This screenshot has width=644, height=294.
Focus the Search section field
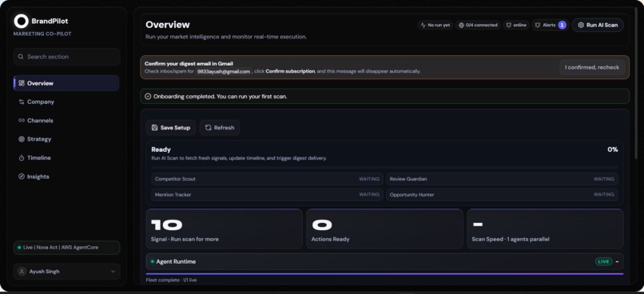[x=67, y=57]
